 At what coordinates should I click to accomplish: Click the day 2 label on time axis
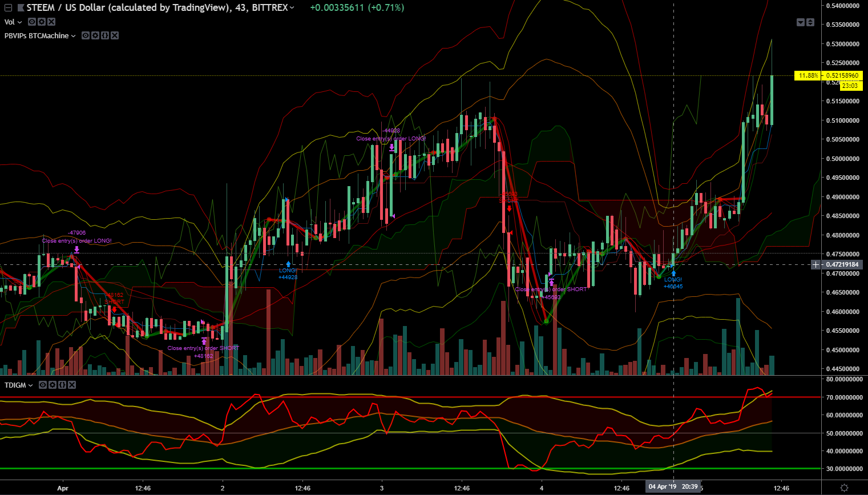[223, 488]
